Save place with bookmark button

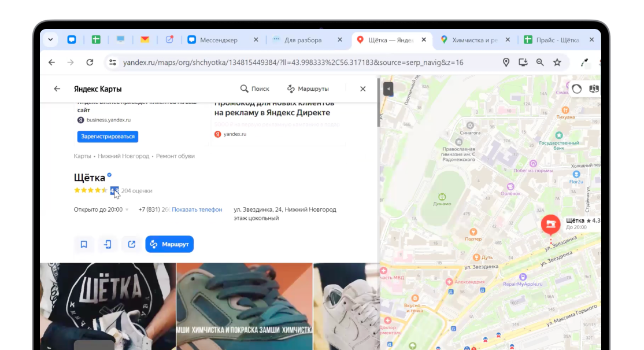84,244
